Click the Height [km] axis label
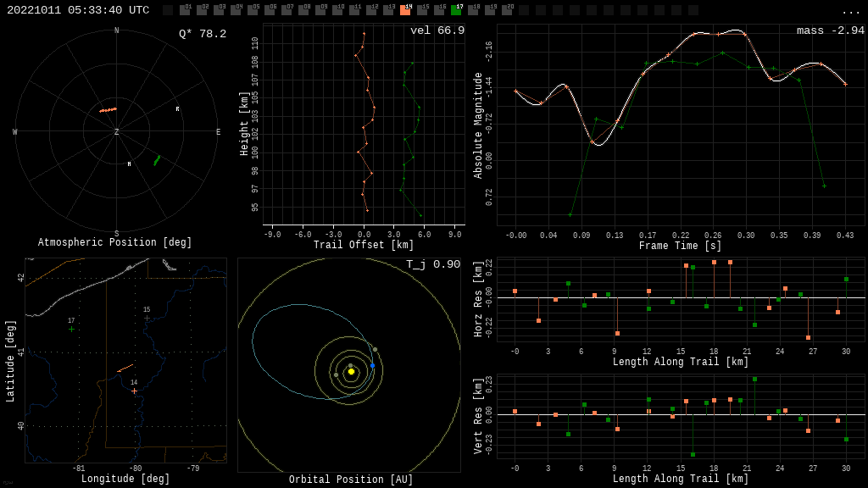 click(x=244, y=124)
